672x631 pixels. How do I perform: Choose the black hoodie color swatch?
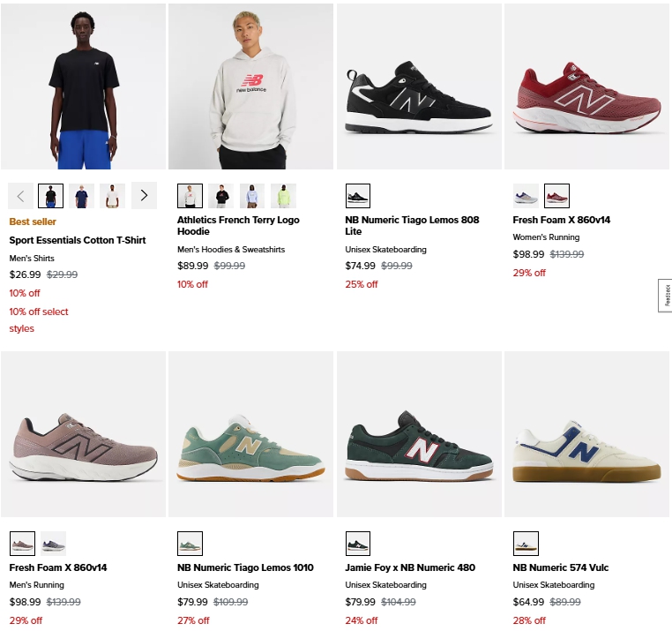220,196
